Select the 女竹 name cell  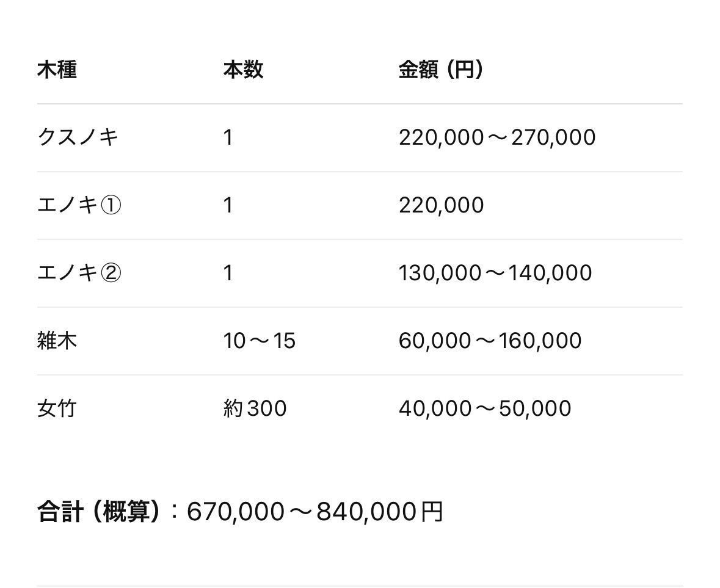click(x=57, y=408)
